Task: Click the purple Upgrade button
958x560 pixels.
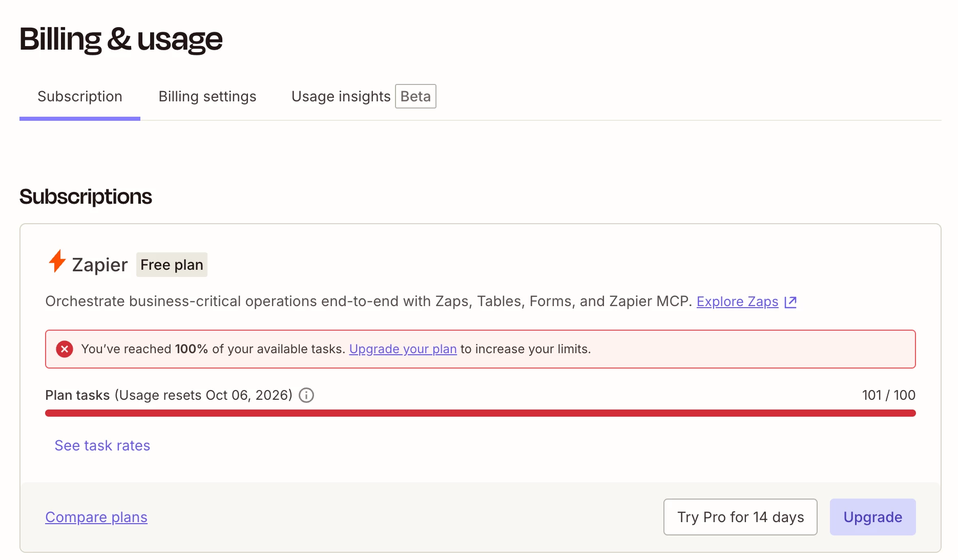Action: (873, 517)
